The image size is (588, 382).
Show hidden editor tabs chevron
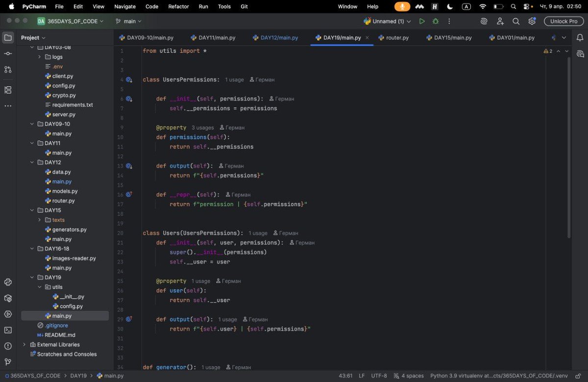(563, 38)
